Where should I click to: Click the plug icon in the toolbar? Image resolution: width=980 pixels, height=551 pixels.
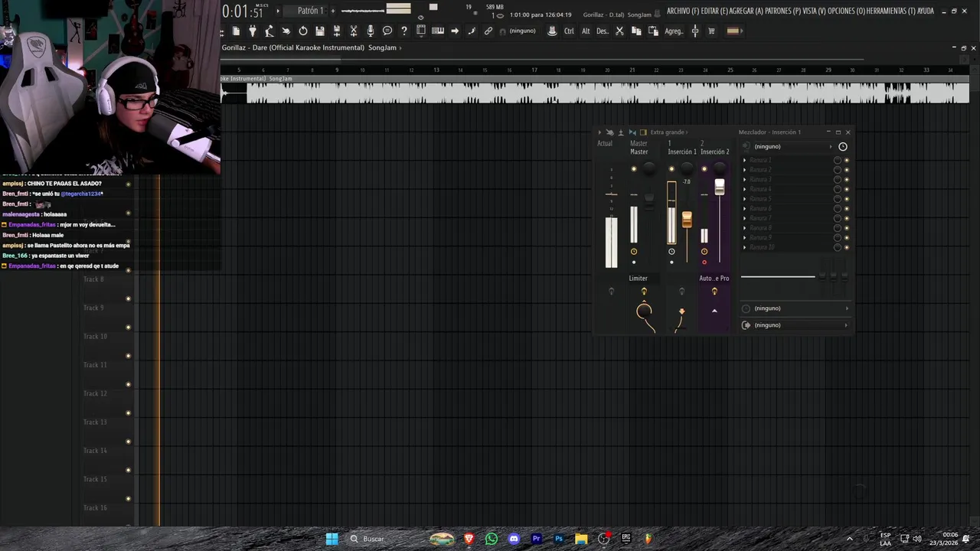tap(253, 31)
